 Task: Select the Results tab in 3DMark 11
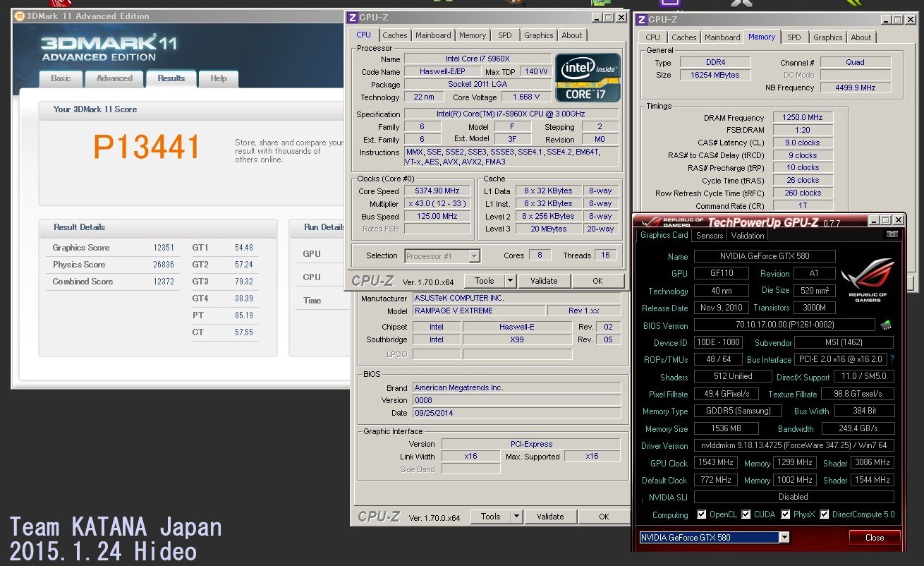(171, 78)
